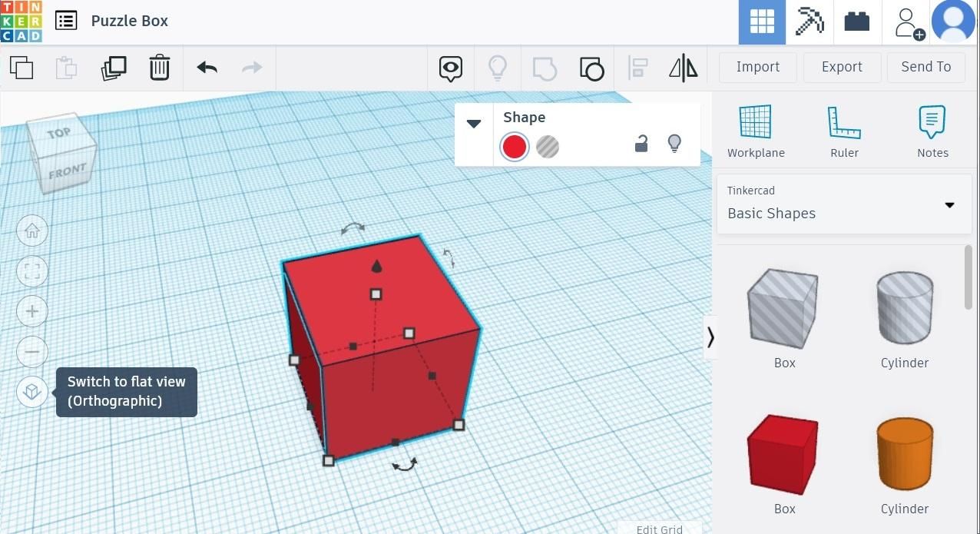Open the Align tool

coord(637,68)
